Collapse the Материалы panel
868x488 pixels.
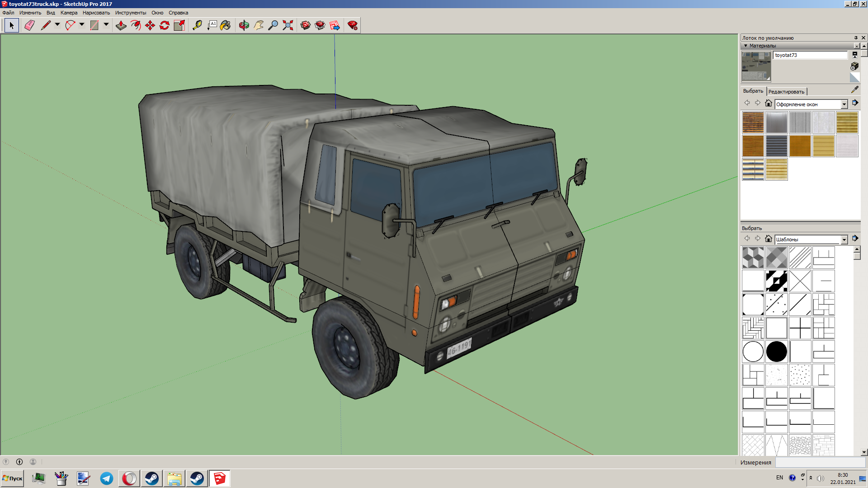point(746,46)
